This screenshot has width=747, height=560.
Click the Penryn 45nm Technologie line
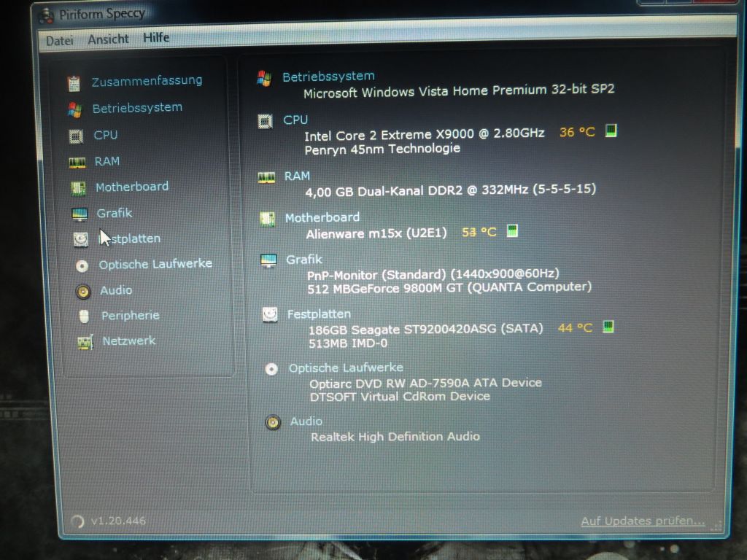click(382, 149)
